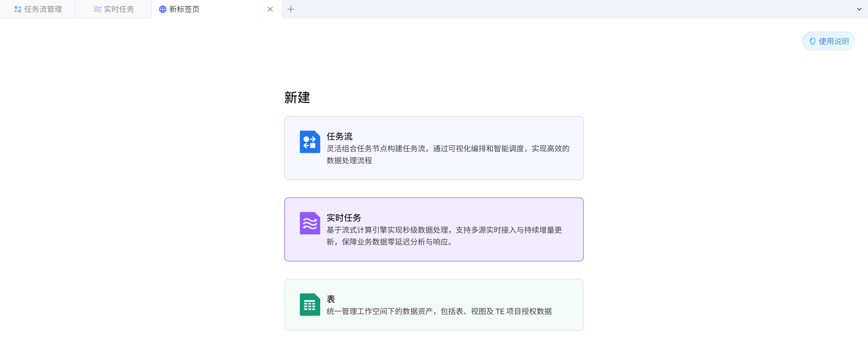
Task: Click description starting 灵活组合任务节点
Action: coord(448,155)
